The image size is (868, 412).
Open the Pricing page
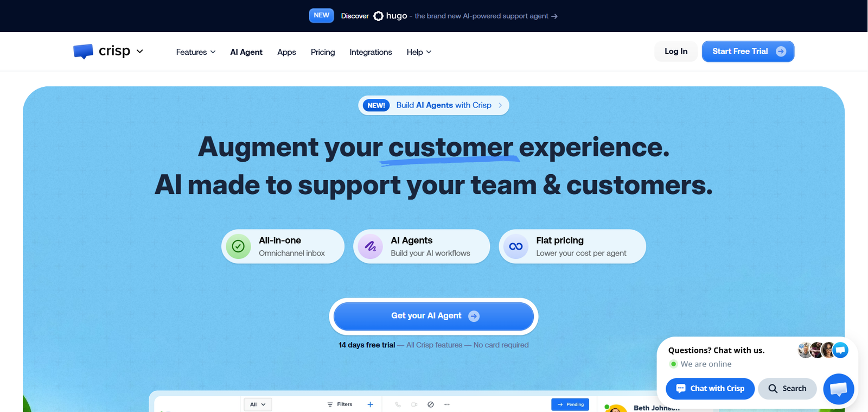(323, 52)
